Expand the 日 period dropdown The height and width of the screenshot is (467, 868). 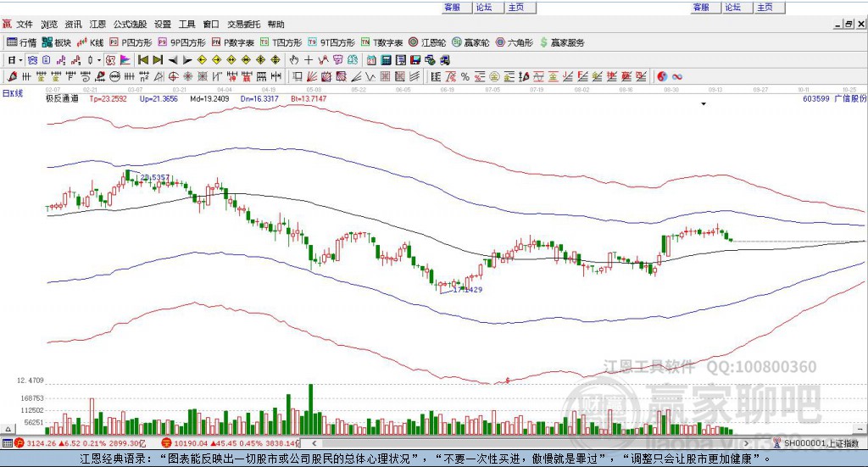point(20,60)
